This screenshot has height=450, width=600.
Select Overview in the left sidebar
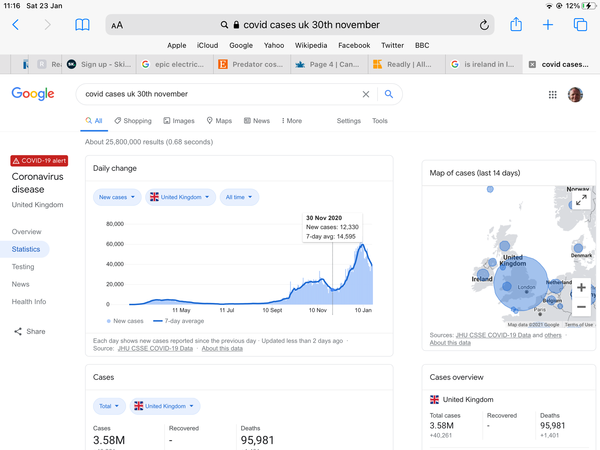(26, 232)
